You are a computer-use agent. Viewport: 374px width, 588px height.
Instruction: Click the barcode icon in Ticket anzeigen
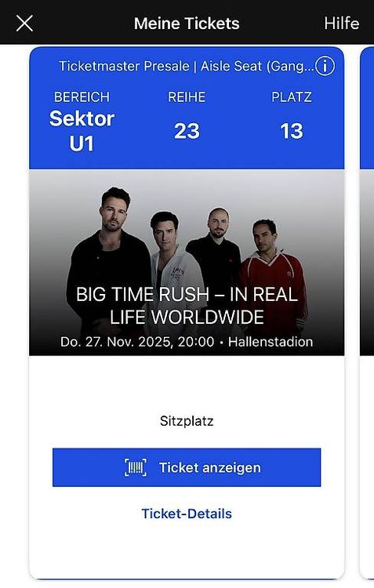click(136, 467)
